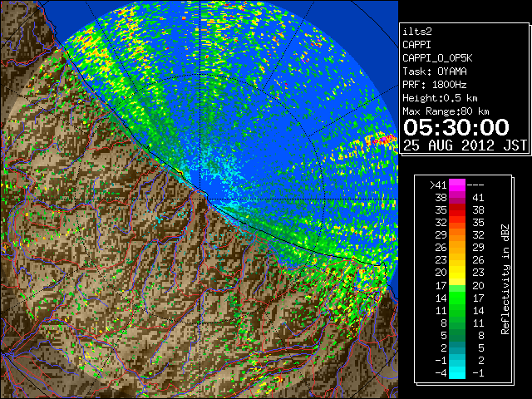The height and width of the screenshot is (399, 532).
Task: Click the 05:30:00 timestamp
Action: [456, 127]
